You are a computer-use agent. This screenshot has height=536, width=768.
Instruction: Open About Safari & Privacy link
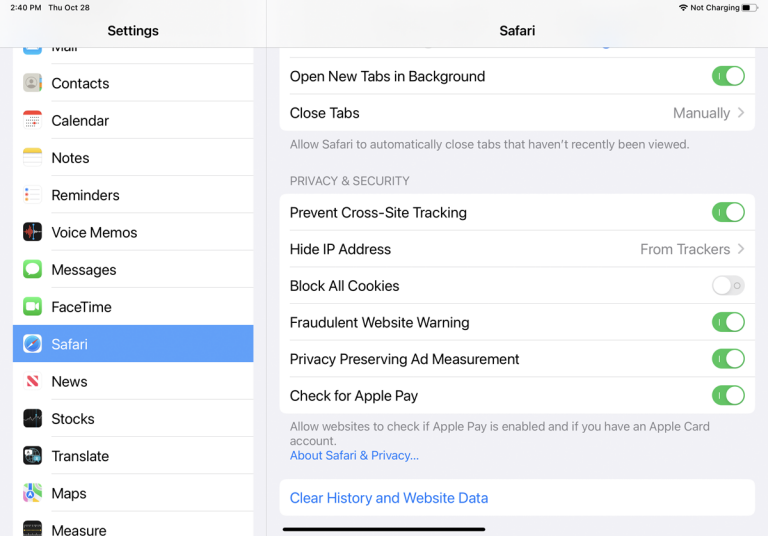pos(354,455)
